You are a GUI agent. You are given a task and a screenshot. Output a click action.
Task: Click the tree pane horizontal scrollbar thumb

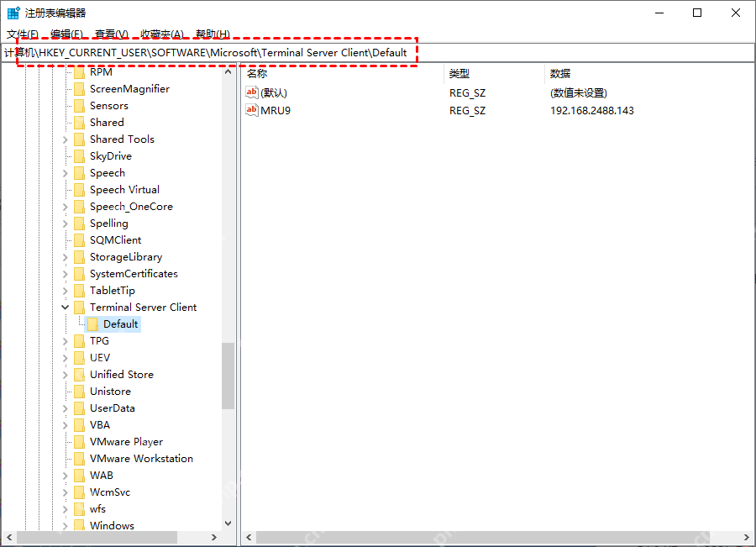[97, 537]
